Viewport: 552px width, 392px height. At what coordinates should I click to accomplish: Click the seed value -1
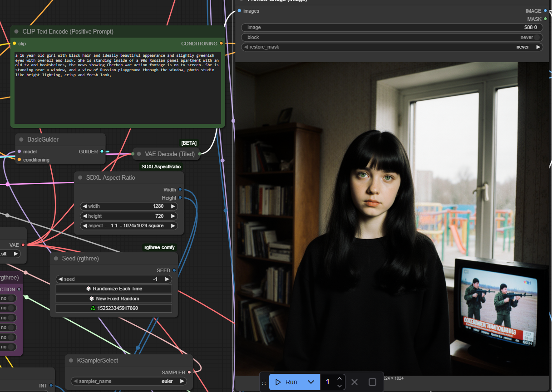point(155,279)
